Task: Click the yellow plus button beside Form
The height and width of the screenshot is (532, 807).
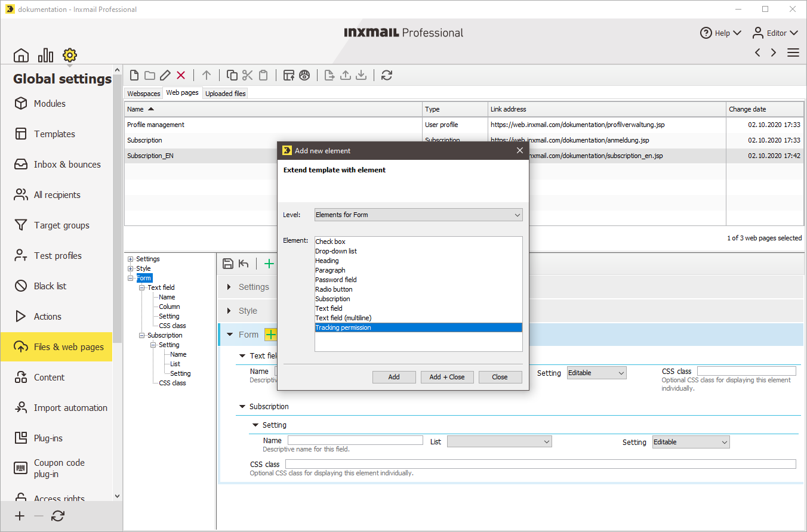Action: [271, 335]
